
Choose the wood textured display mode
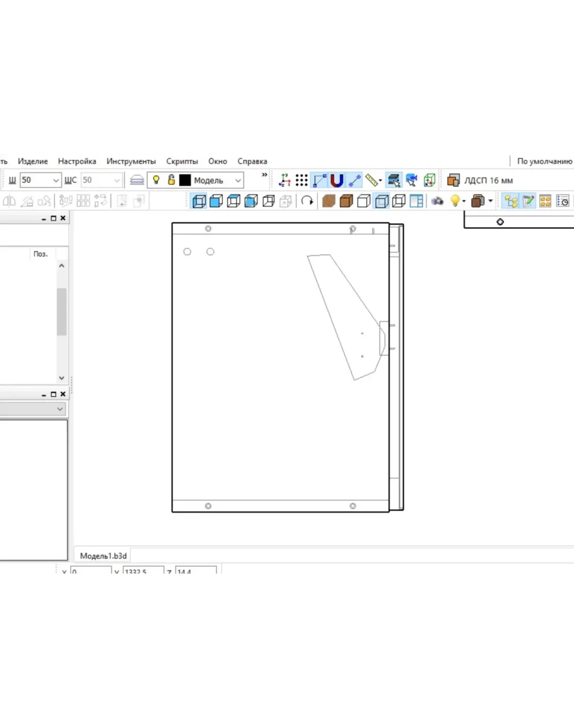pos(328,201)
